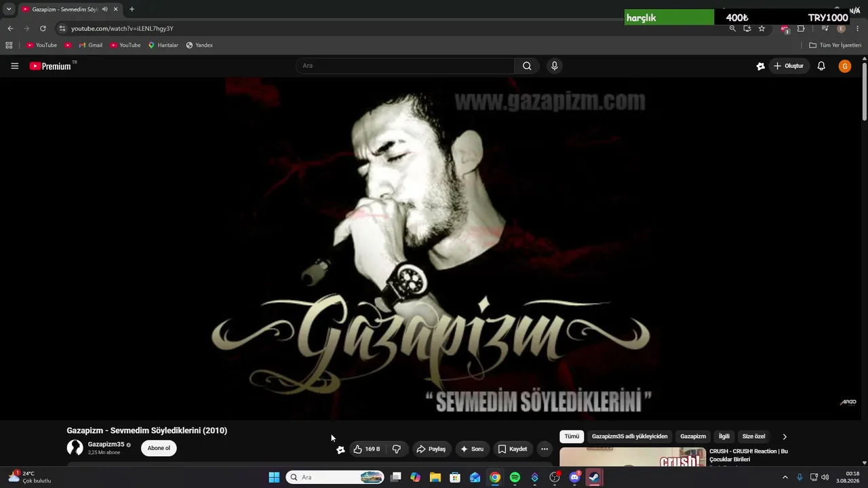Click the Soru ask button
The width and height of the screenshot is (868, 488).
[x=471, y=449]
